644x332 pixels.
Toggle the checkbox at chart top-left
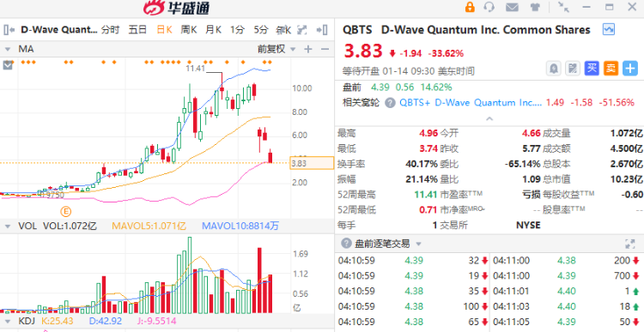tap(8, 65)
